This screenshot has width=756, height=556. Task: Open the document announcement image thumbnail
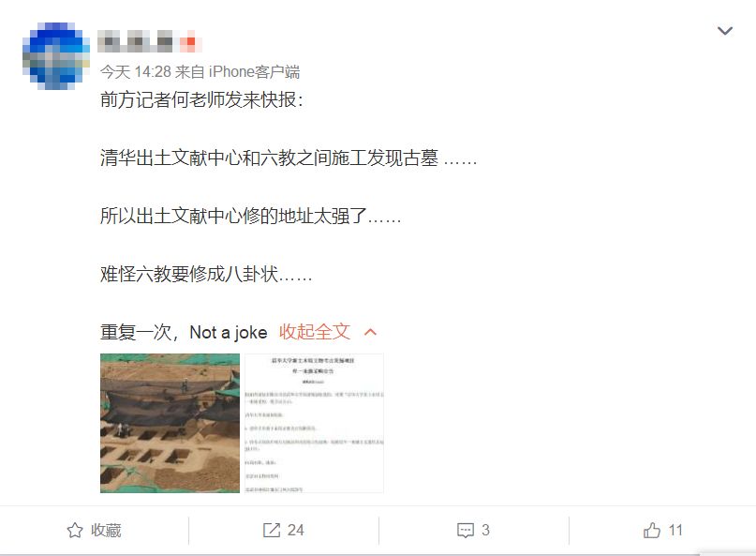pyautogui.click(x=315, y=423)
